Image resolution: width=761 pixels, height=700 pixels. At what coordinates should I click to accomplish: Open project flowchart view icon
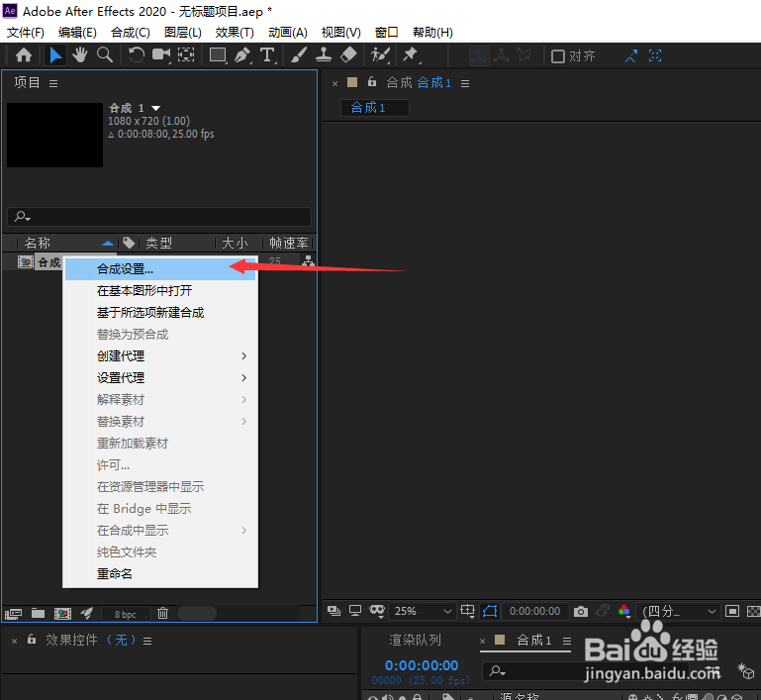pos(308,261)
